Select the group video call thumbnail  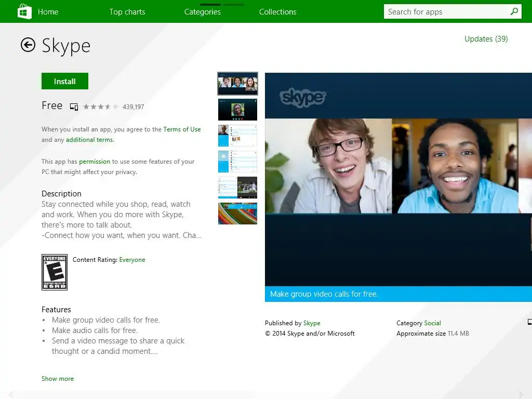coord(237,84)
